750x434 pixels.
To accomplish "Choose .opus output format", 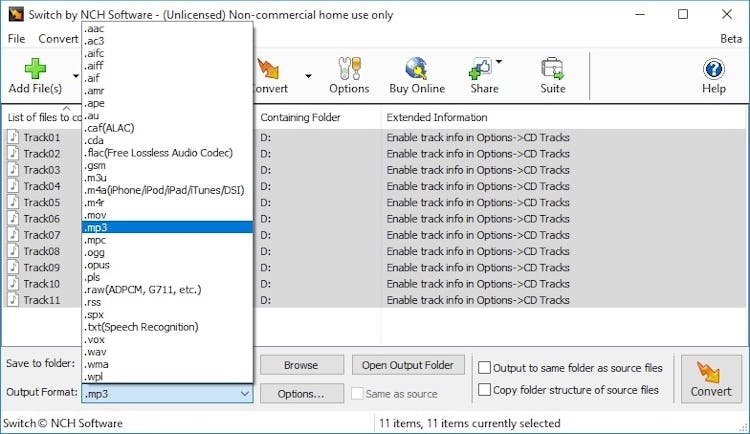I will pos(167,265).
